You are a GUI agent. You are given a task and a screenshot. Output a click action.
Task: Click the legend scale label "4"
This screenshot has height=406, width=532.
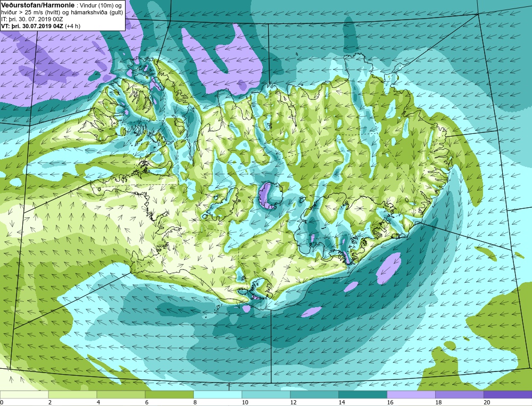[98, 402]
